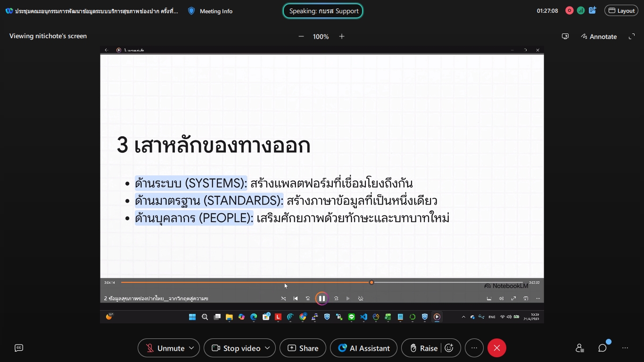
Task: Zoom out shared screen with minus icon
Action: click(x=301, y=36)
